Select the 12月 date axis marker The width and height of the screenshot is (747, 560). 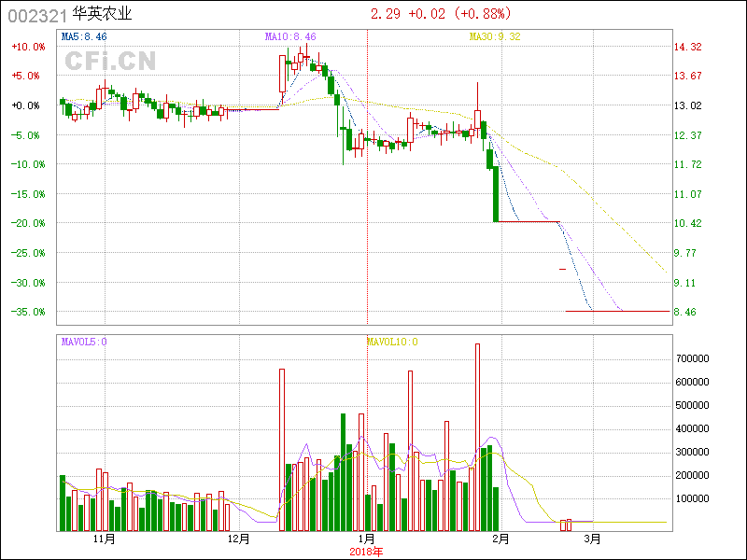[239, 539]
